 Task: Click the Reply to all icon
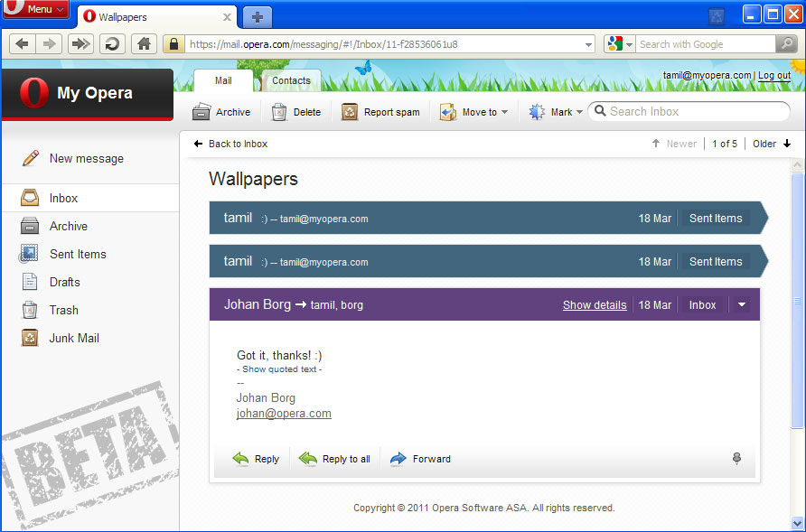click(x=308, y=459)
